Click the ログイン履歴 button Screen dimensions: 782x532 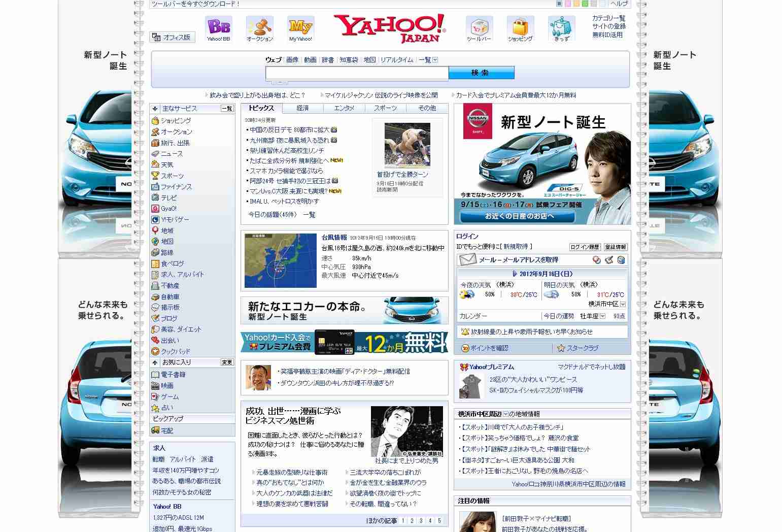pyautogui.click(x=585, y=247)
